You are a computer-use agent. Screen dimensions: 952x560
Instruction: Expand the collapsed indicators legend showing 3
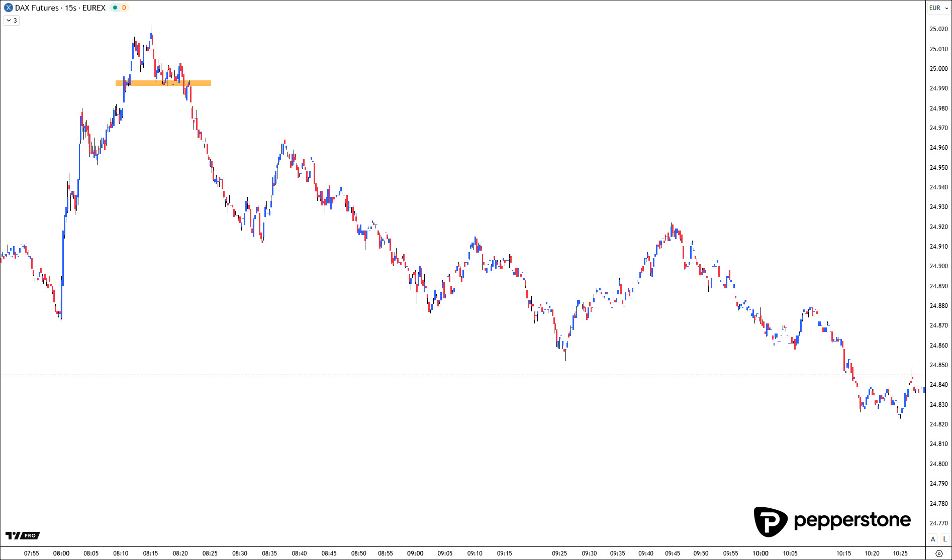[12, 21]
